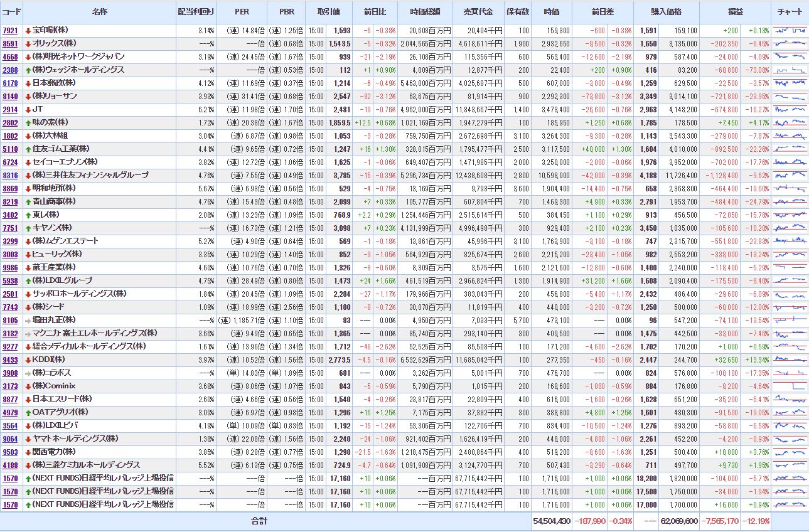Open stock code link 7921
Image resolution: width=809 pixels, height=532 pixels.
tap(10, 30)
